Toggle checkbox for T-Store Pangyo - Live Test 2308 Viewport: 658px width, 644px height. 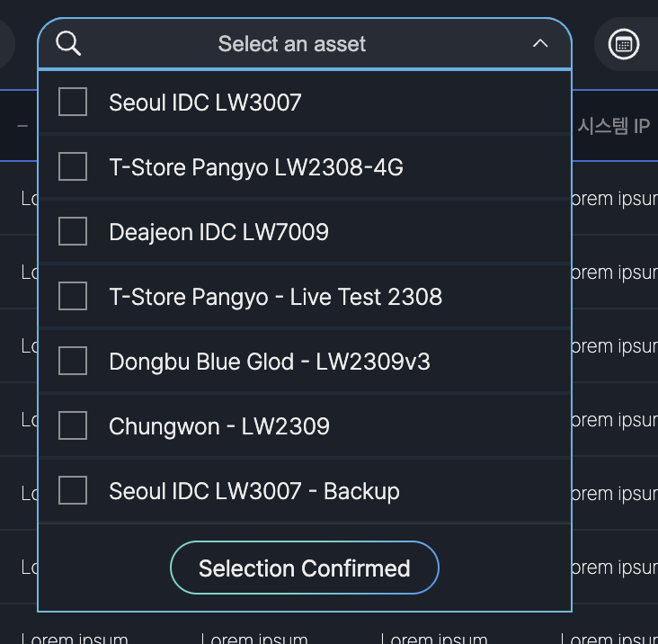(73, 296)
